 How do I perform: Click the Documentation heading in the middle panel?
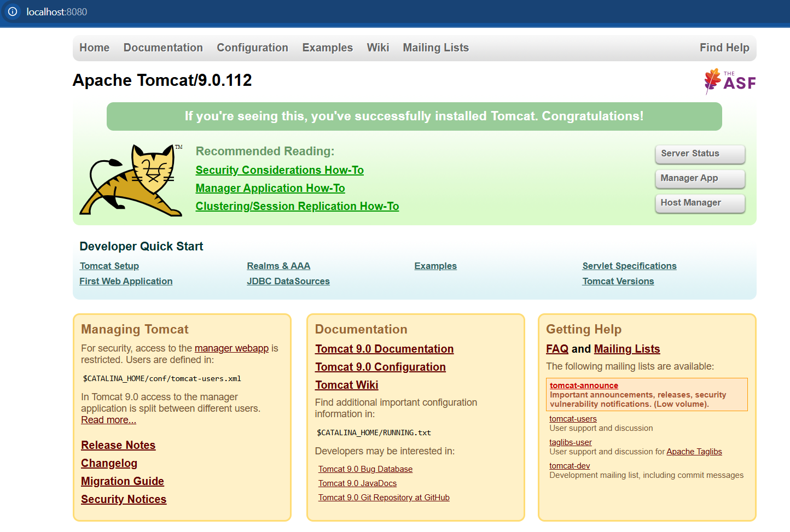click(x=361, y=329)
